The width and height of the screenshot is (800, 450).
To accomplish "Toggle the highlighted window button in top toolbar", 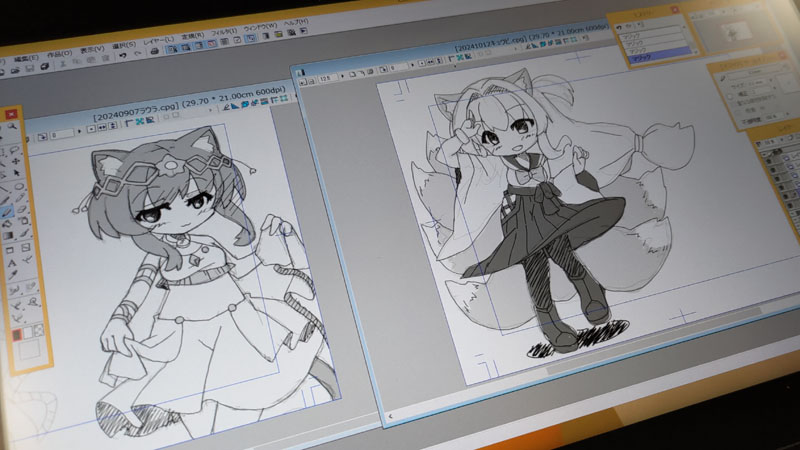I will 250,38.
